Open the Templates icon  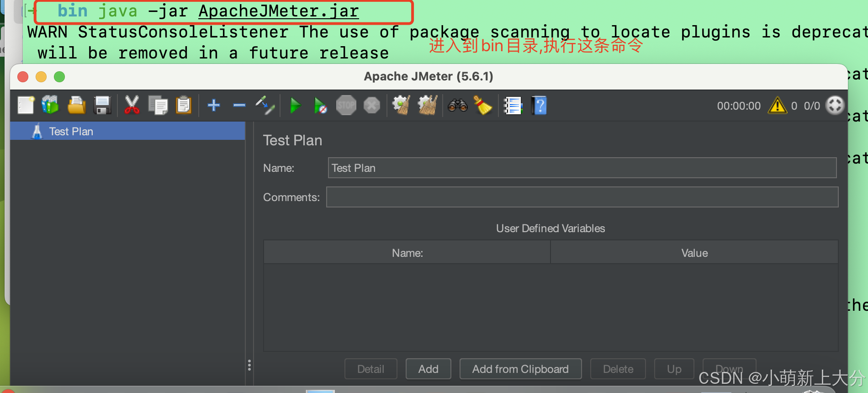51,106
